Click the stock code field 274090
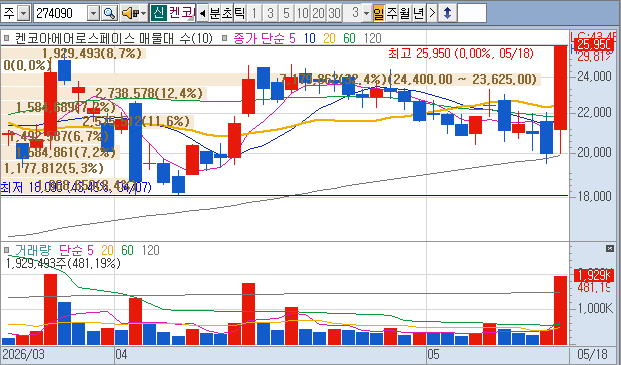 [60, 13]
